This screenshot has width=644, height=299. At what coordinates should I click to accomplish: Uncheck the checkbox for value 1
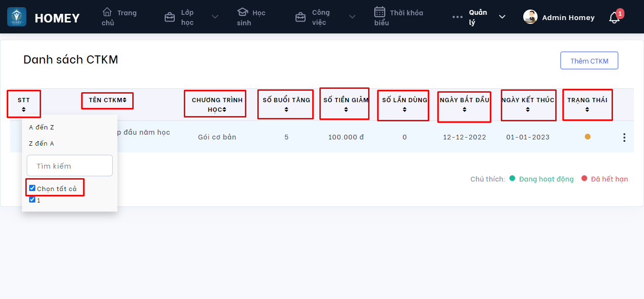[x=32, y=200]
